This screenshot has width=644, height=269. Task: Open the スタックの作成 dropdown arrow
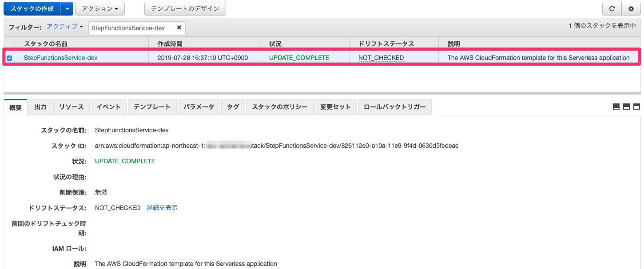coord(67,9)
